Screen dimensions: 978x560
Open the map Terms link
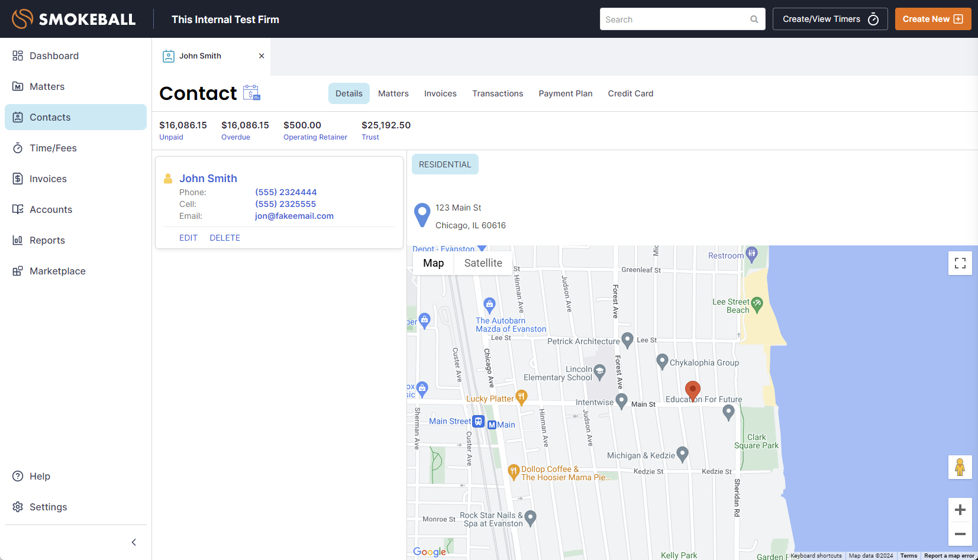909,556
